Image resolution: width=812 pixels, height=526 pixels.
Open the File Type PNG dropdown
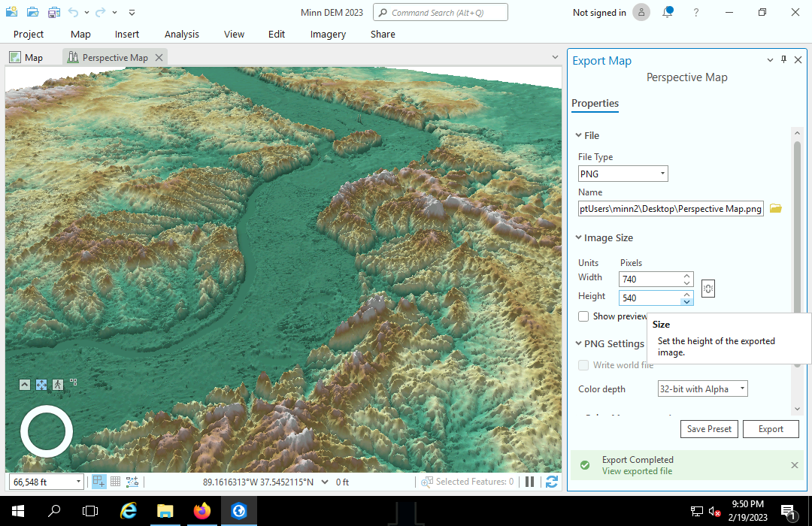point(623,174)
